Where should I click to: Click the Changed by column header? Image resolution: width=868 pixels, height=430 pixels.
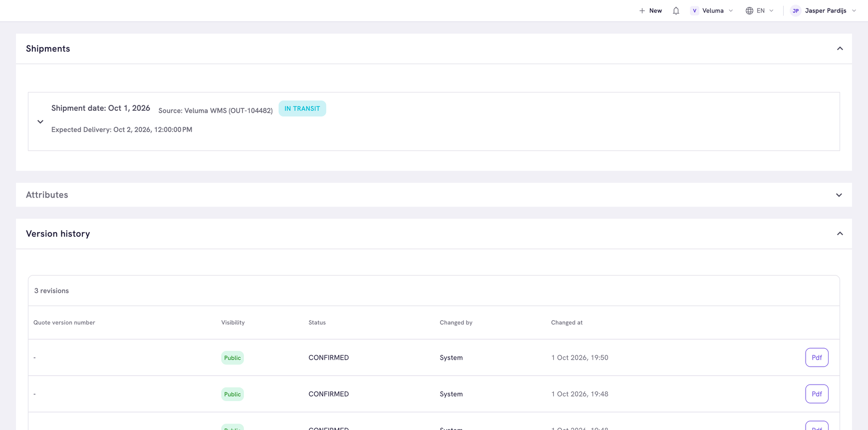click(x=456, y=323)
